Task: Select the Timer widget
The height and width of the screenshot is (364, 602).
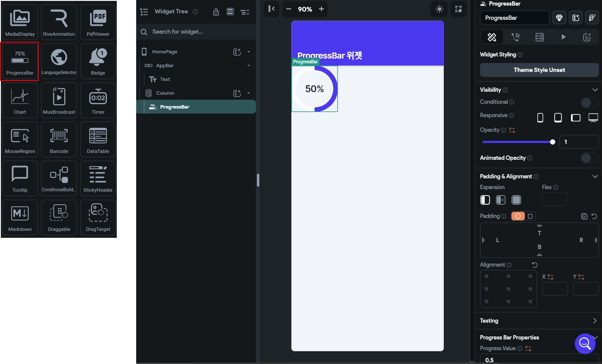Action: tap(98, 100)
